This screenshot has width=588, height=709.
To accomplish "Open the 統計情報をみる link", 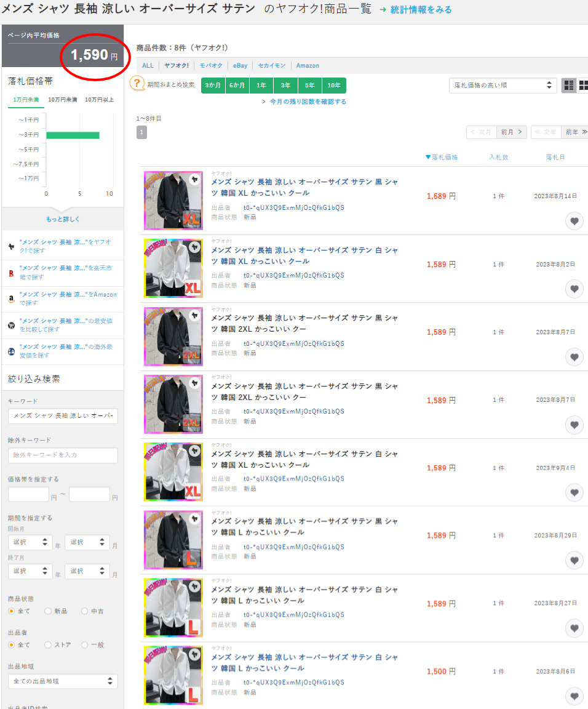I will click(x=421, y=10).
